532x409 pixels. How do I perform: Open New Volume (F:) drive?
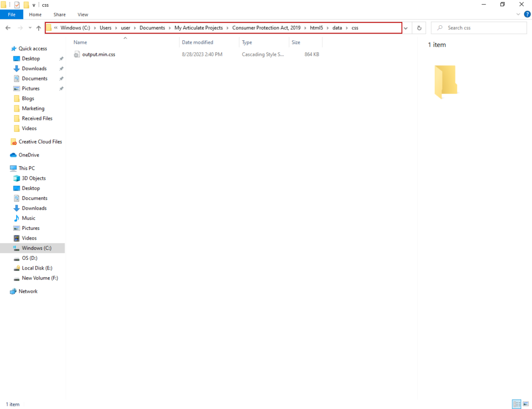click(40, 278)
